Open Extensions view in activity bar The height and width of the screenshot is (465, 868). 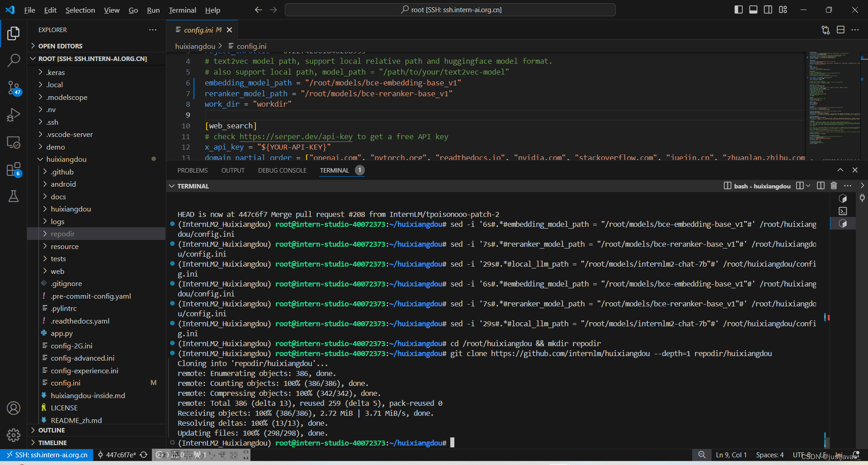click(x=14, y=170)
